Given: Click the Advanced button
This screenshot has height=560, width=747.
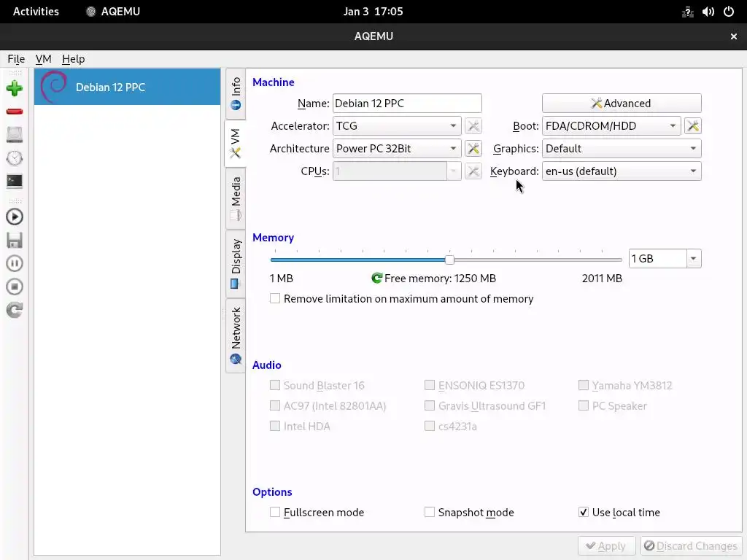Looking at the screenshot, I should pyautogui.click(x=622, y=104).
